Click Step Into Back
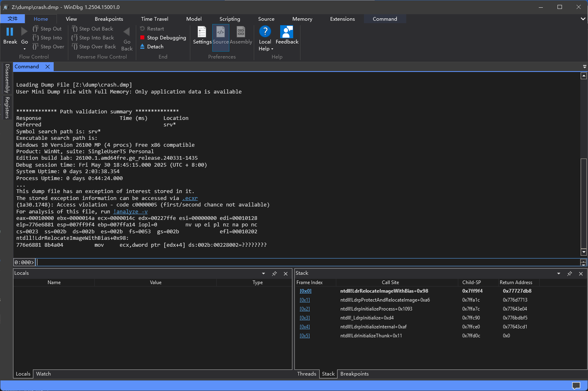Viewport: 588px width, 391px height. (x=93, y=38)
